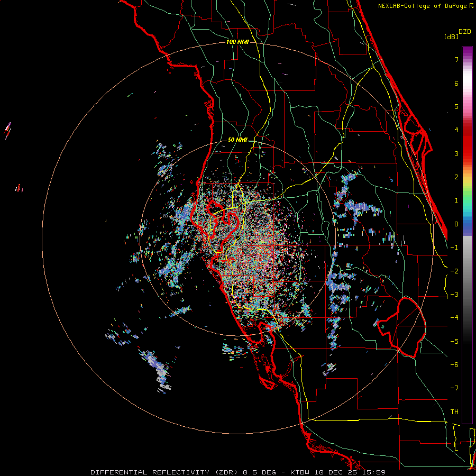Click the 100 NMI range ring label
Image resolution: width=476 pixels, height=476 pixels.
(237, 42)
